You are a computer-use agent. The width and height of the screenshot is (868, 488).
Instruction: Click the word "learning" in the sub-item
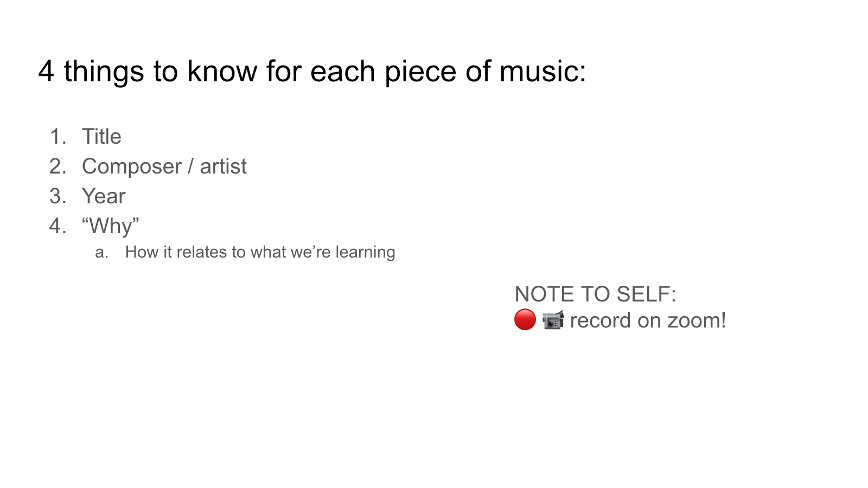click(x=365, y=252)
